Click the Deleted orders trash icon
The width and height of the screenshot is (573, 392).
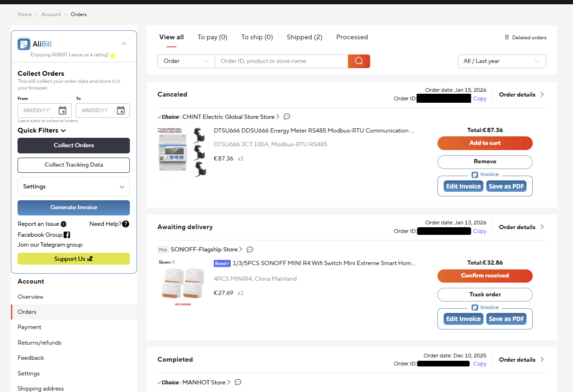point(507,37)
